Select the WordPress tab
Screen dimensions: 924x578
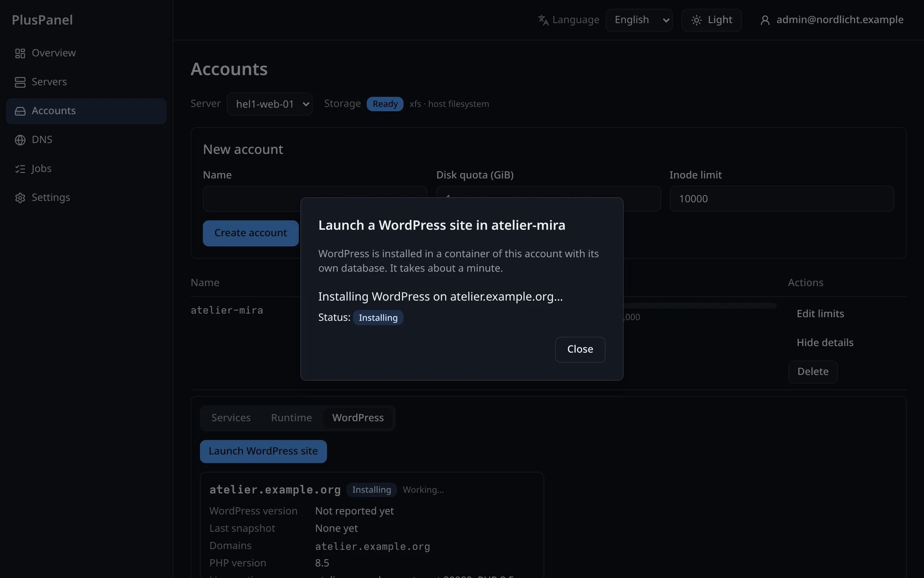point(358,418)
